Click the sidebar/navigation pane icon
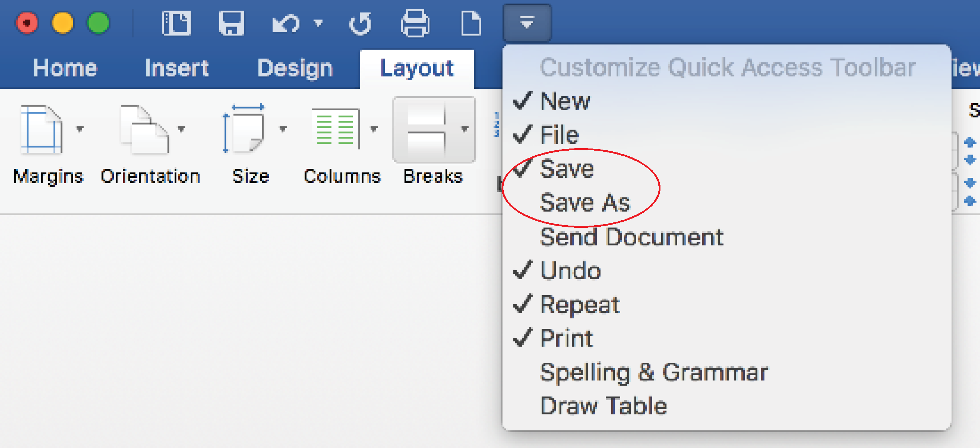The width and height of the screenshot is (980, 448). point(176,23)
